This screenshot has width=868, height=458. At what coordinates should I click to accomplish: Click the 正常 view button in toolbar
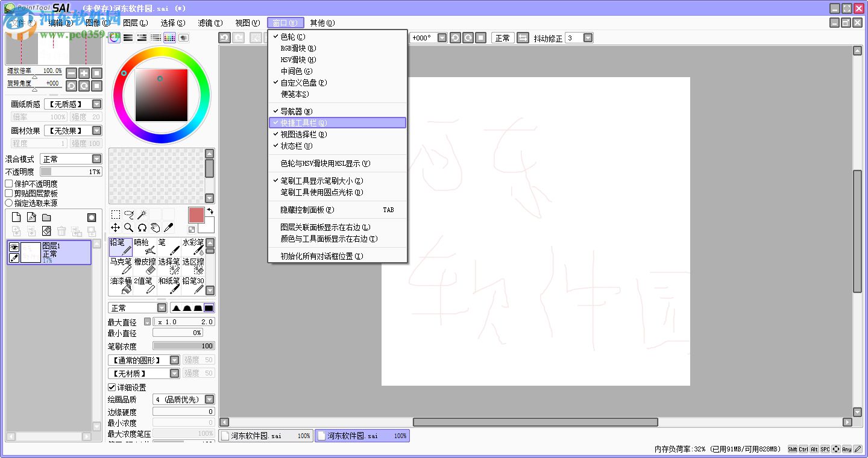point(503,38)
